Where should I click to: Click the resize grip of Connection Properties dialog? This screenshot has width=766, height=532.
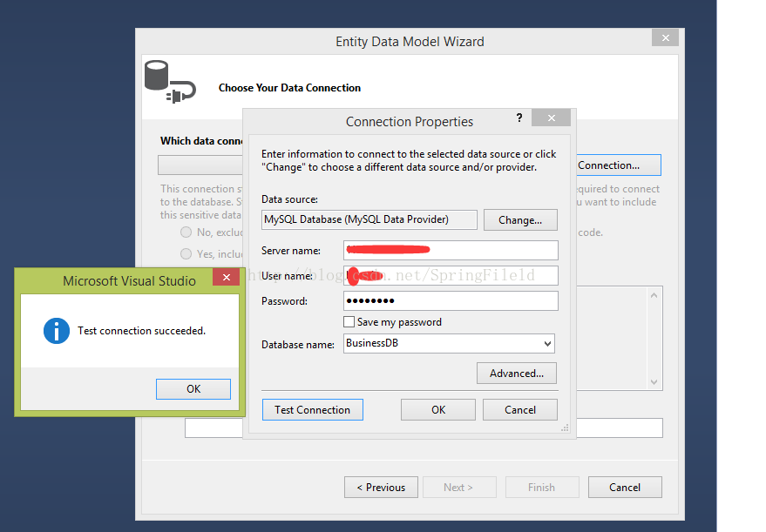(565, 428)
